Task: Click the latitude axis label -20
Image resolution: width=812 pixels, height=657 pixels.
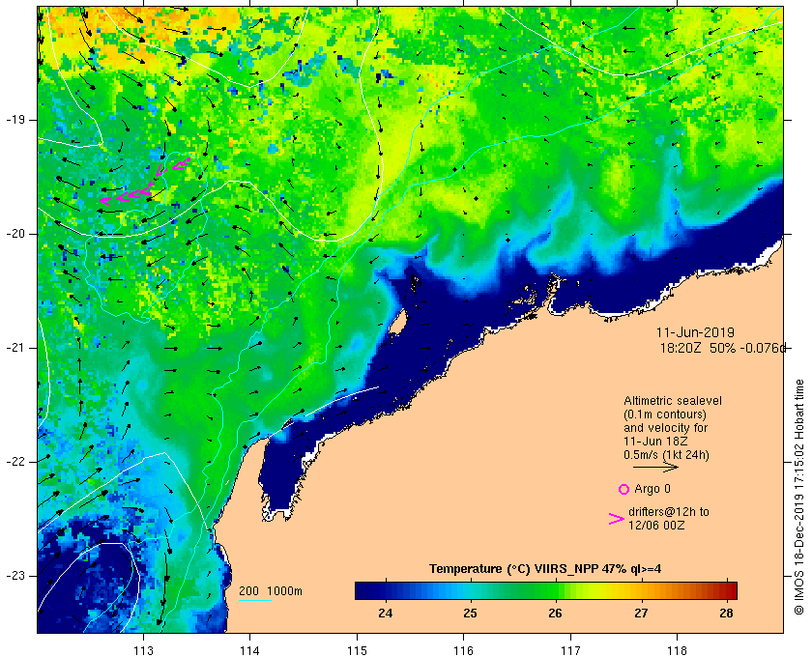Action: pyautogui.click(x=15, y=234)
